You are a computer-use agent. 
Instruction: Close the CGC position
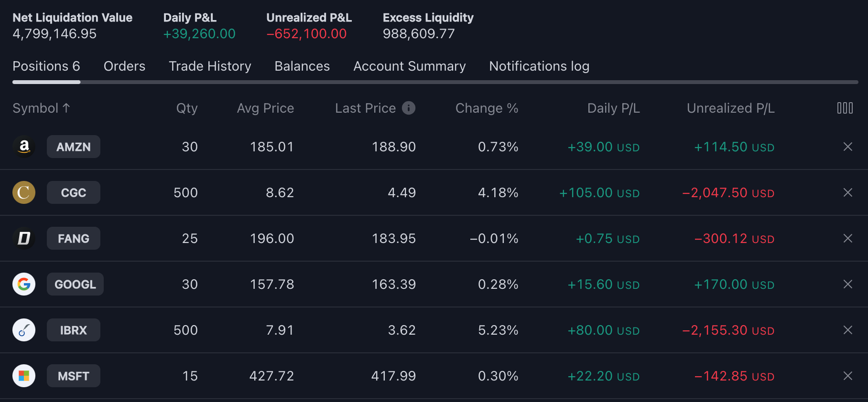point(847,192)
